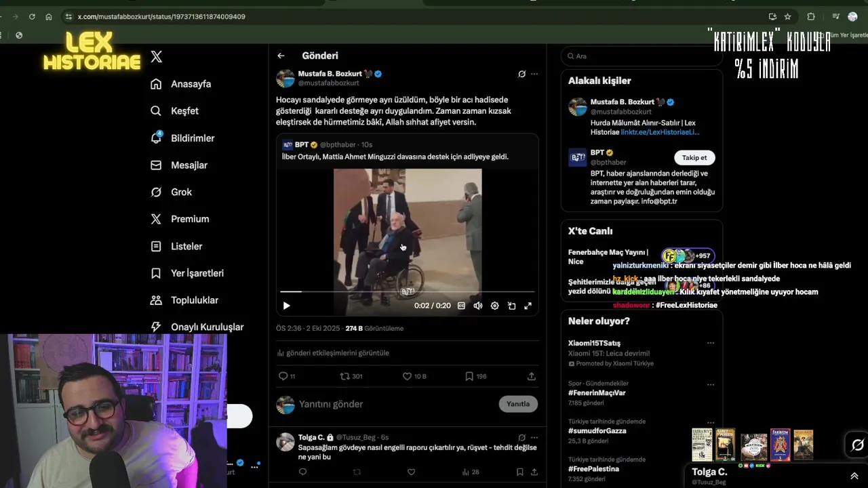Click reply icon with 11 count
The image size is (868, 488).
coord(287,376)
